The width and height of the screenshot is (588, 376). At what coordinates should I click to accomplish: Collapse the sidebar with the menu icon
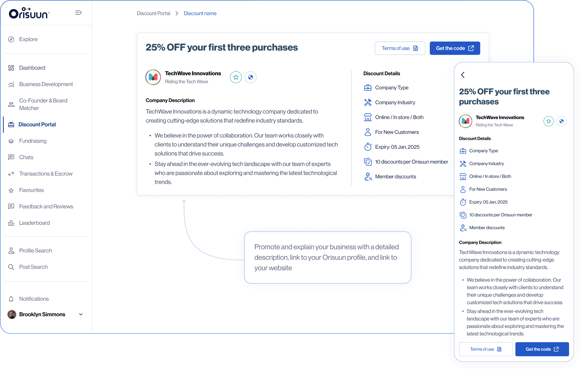click(78, 13)
